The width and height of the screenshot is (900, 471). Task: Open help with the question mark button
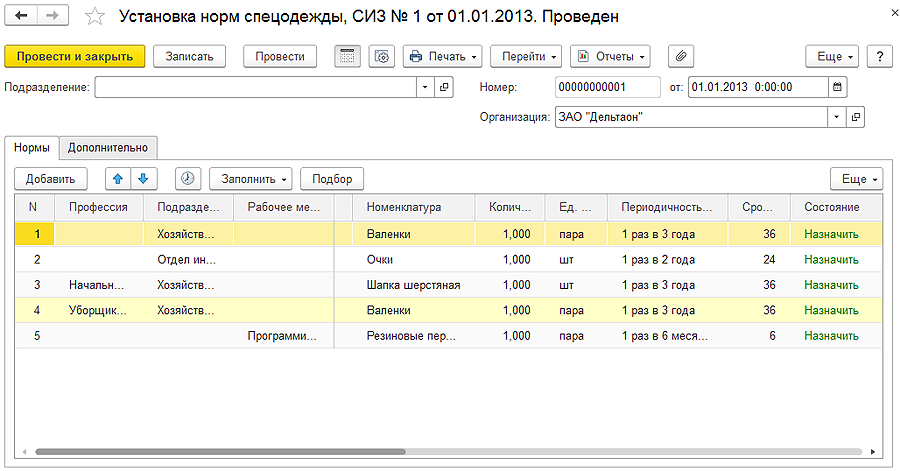879,56
